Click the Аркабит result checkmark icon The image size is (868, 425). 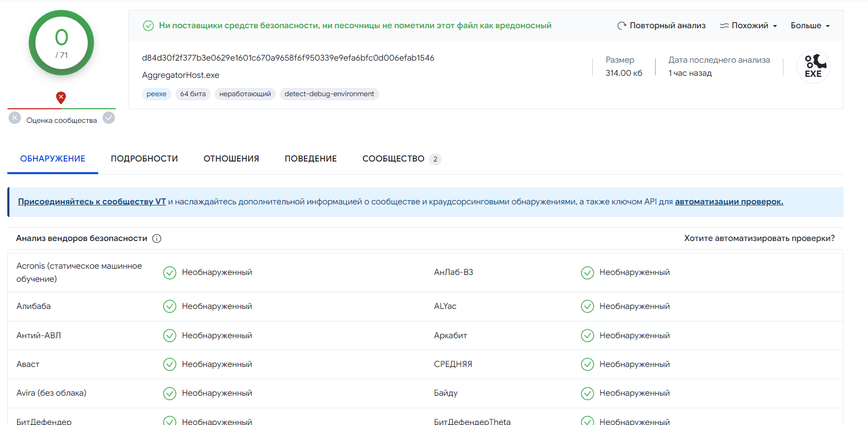pos(588,336)
